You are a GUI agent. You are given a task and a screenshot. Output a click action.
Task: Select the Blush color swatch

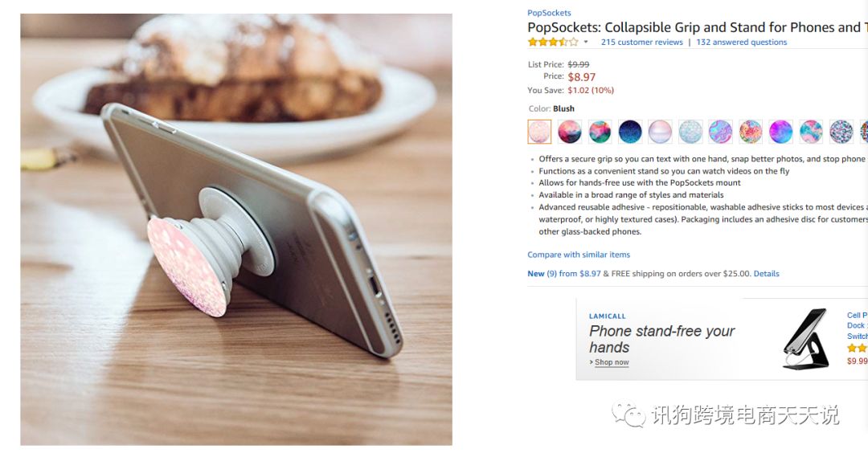tap(539, 132)
